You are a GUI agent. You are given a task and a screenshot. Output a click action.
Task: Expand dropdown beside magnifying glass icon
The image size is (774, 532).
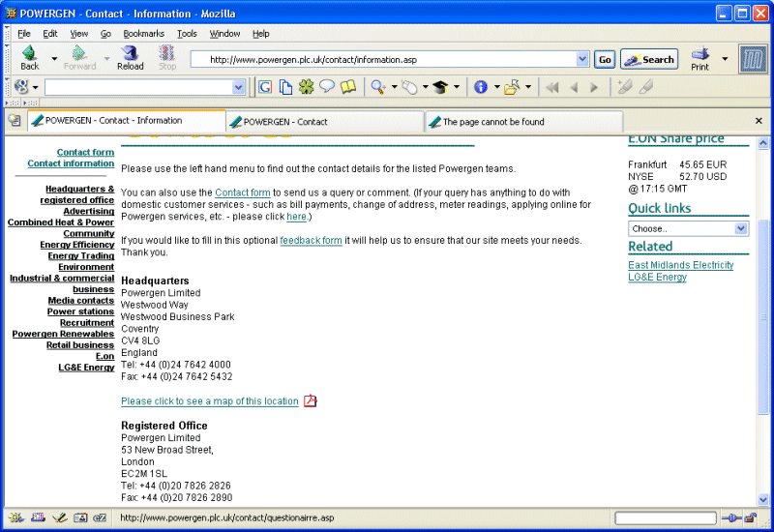395,87
